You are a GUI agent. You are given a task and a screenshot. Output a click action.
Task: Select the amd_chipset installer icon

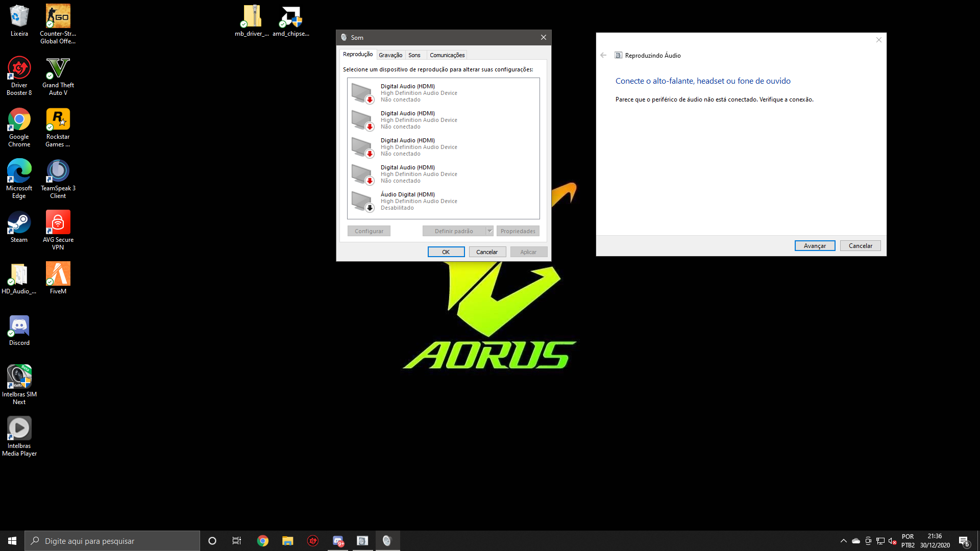coord(290,21)
